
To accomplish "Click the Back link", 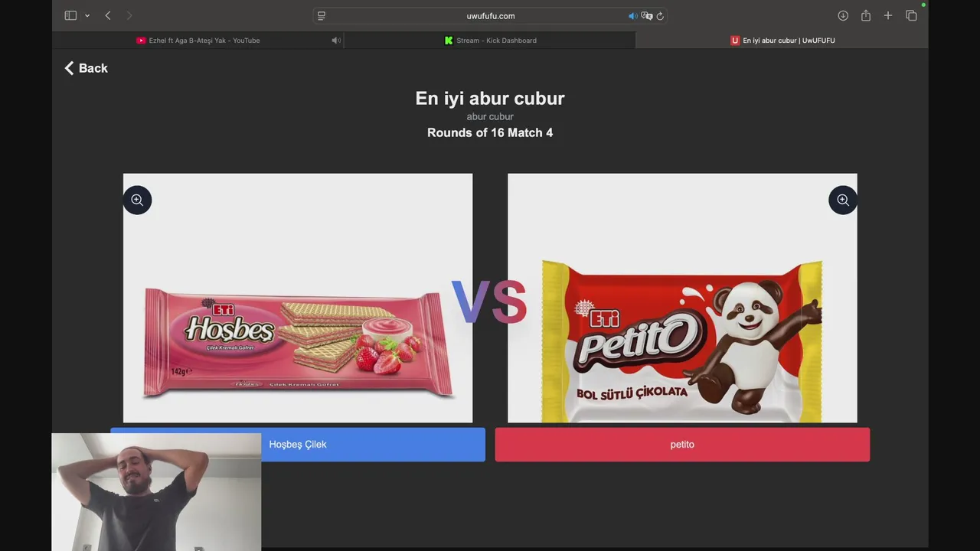I will click(x=86, y=68).
